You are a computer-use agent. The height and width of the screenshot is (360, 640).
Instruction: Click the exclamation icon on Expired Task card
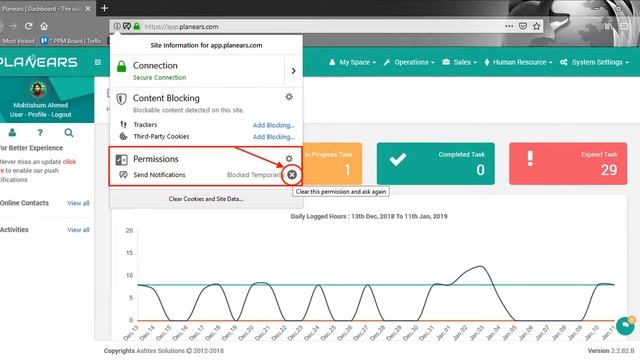coord(530,158)
